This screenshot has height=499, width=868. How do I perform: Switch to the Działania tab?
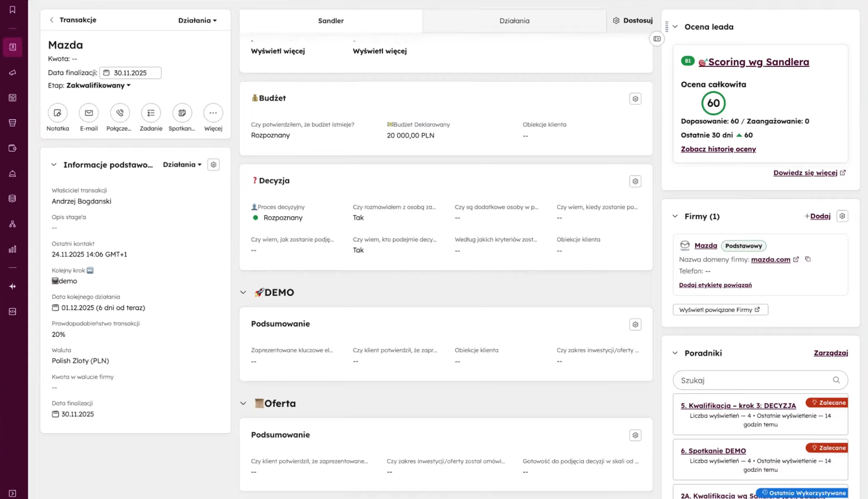pos(514,20)
